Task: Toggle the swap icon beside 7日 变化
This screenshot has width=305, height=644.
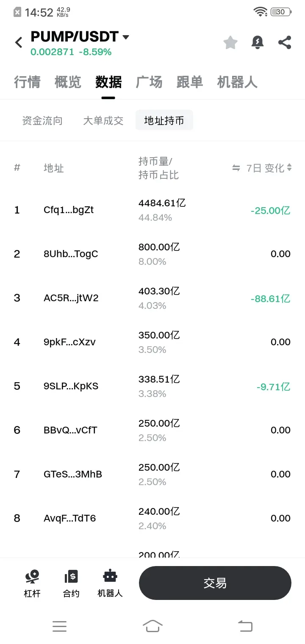Action: point(236,168)
